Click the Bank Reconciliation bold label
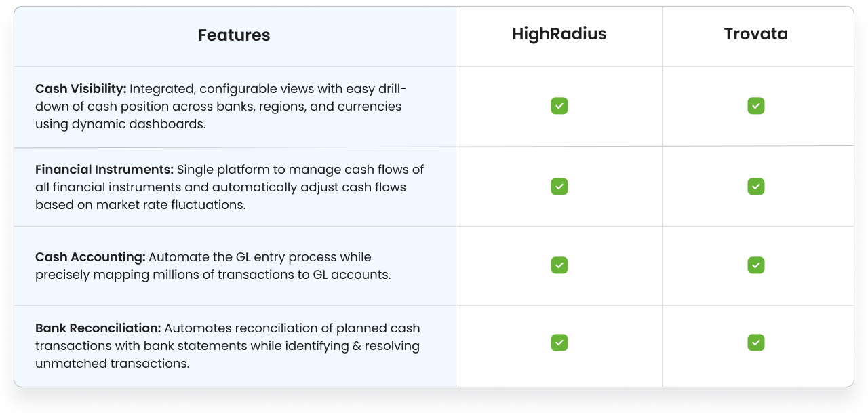868x420 pixels. click(98, 328)
